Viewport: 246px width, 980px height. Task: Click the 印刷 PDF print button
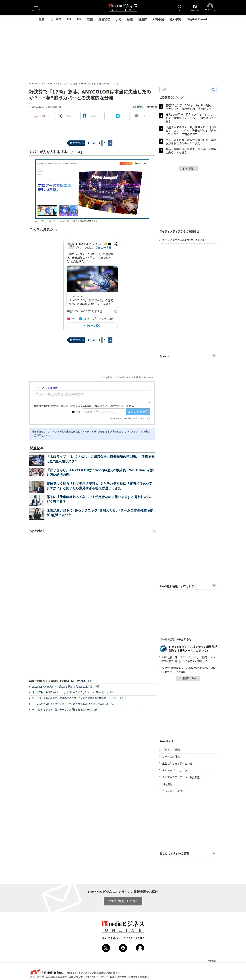pyautogui.click(x=41, y=116)
